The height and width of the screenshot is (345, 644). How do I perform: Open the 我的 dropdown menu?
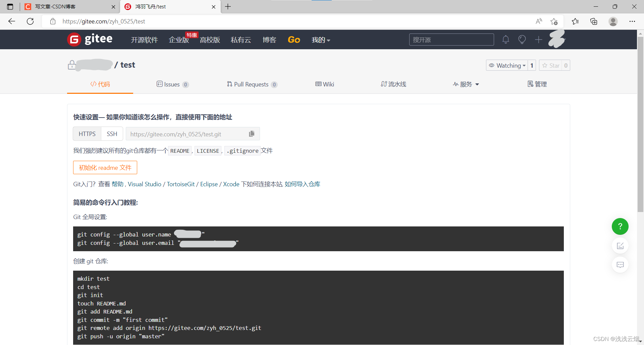(321, 40)
